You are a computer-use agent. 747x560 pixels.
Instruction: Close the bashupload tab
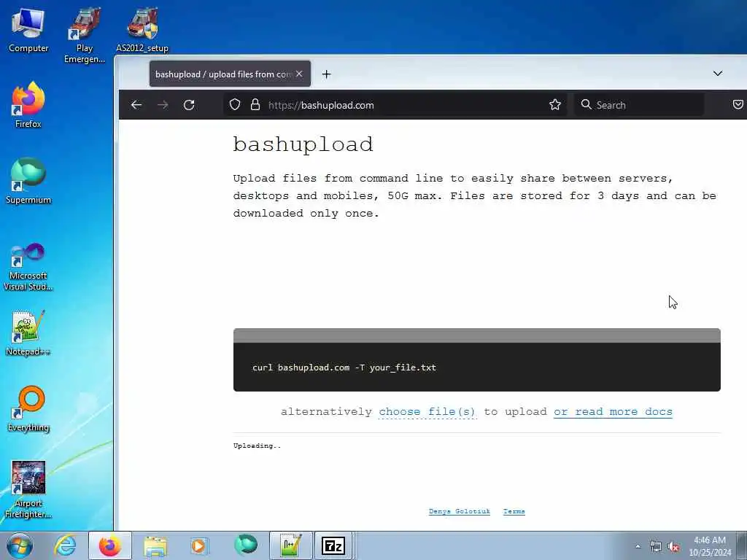click(299, 74)
